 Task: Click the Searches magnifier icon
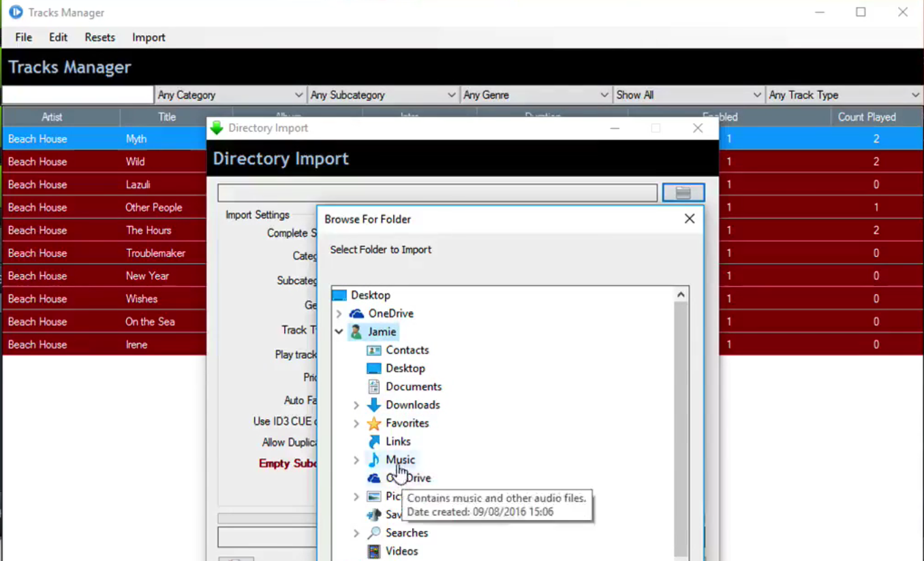[373, 533]
